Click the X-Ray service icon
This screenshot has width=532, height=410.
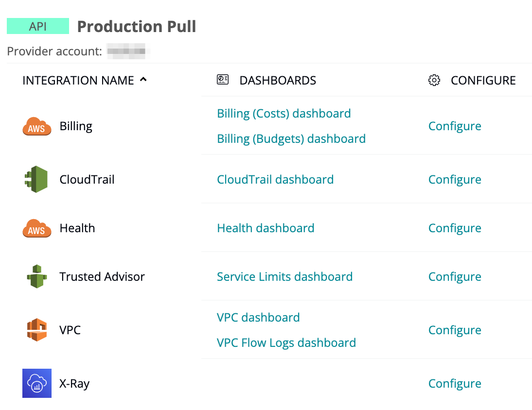point(36,383)
